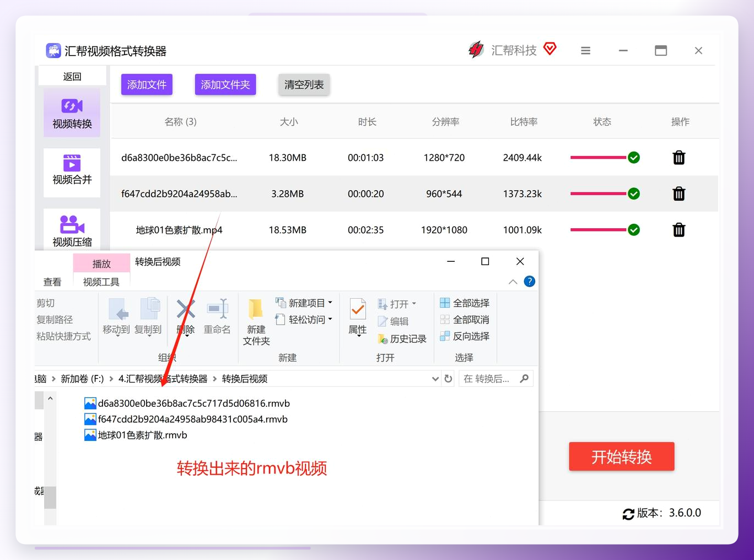Image resolution: width=754 pixels, height=560 pixels.
Task: Click 反向选择 in Explorer ribbon
Action: click(x=465, y=336)
